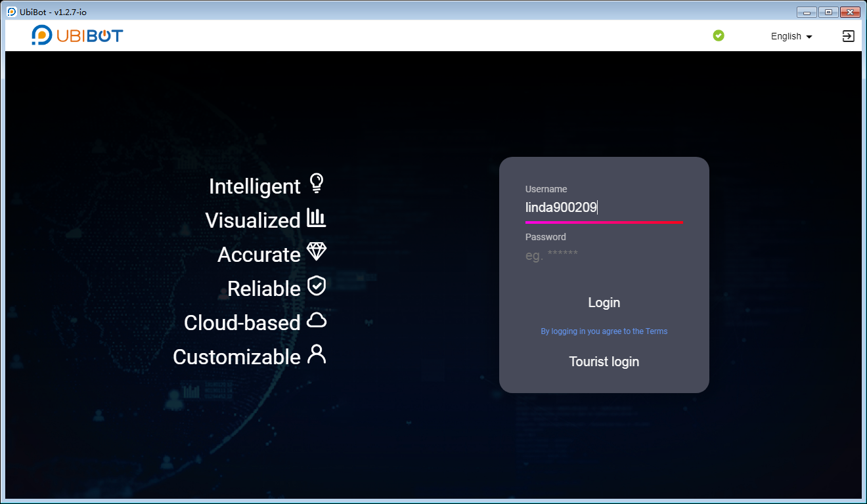This screenshot has height=504, width=867.
Task: Open the Terms agreement link
Action: pos(604,331)
